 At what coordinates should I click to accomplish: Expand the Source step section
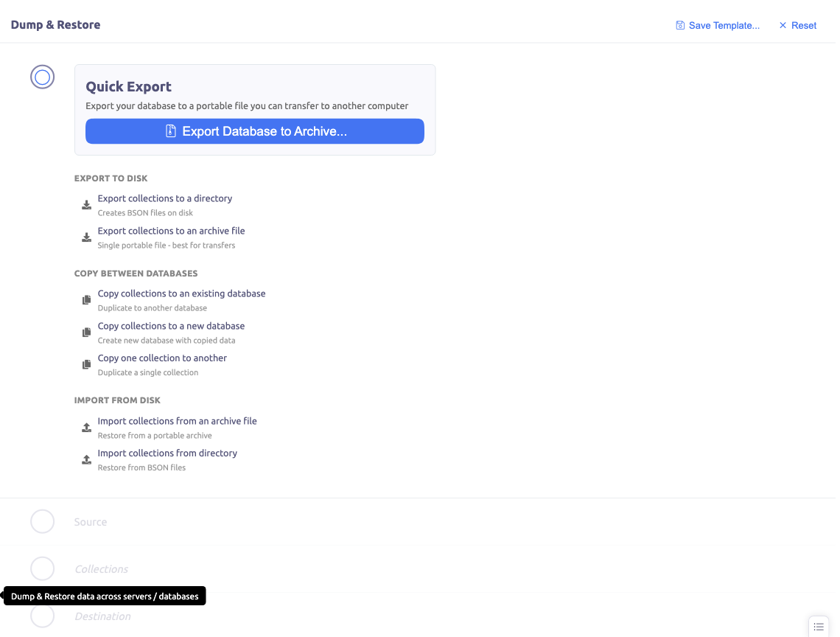pos(91,522)
